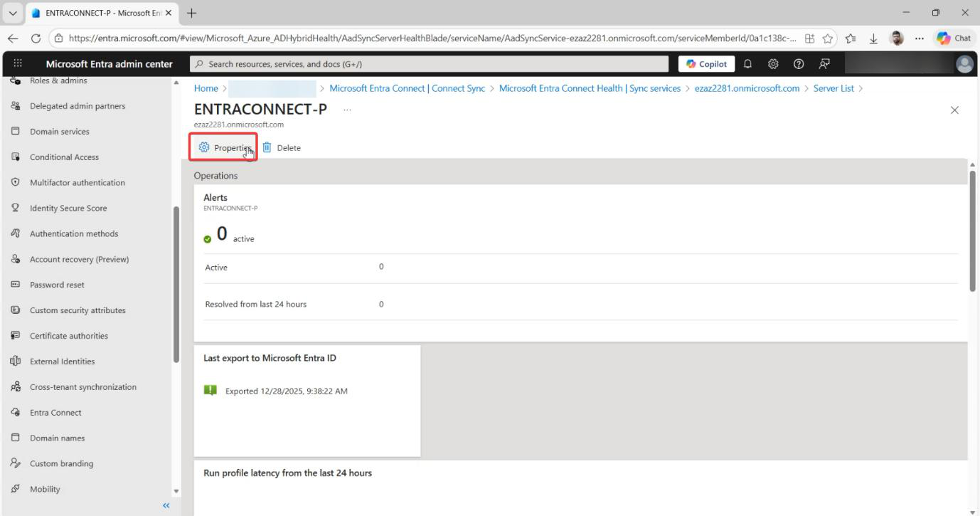The width and height of the screenshot is (980, 516).
Task: Open the account avatar in portal header
Action: [965, 64]
